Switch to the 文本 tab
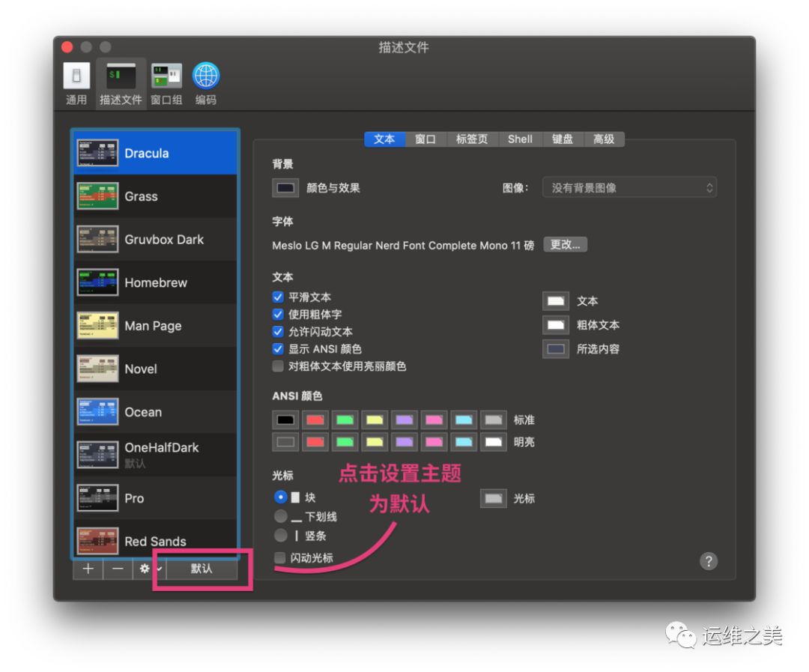 click(x=384, y=139)
